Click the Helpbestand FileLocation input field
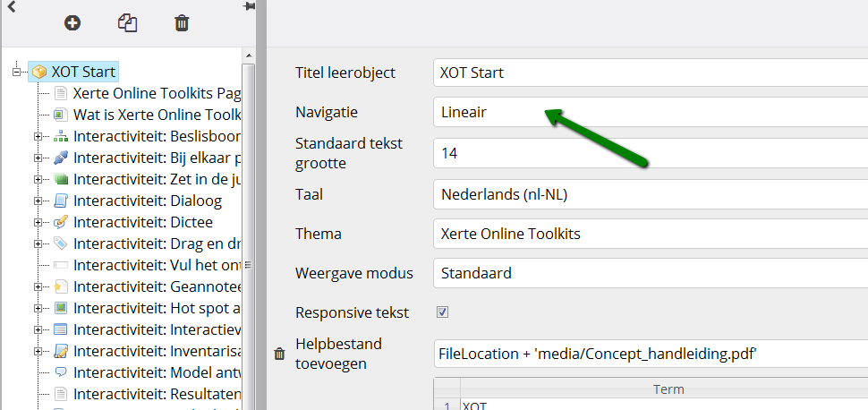This screenshot has height=410, width=868. pyautogui.click(x=651, y=354)
